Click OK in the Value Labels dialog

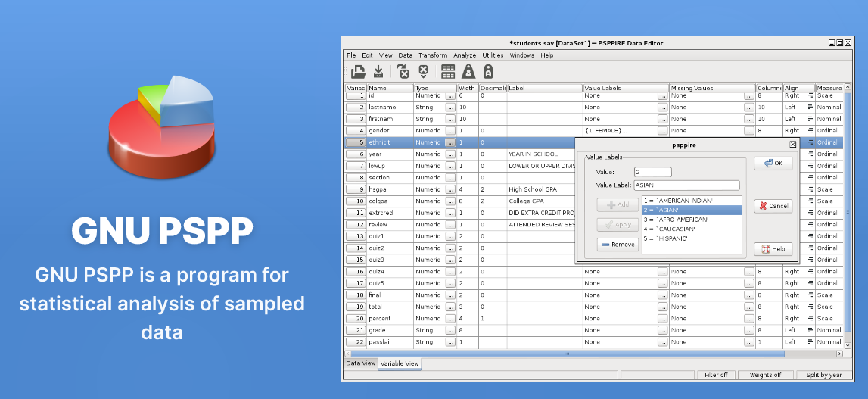click(x=773, y=164)
